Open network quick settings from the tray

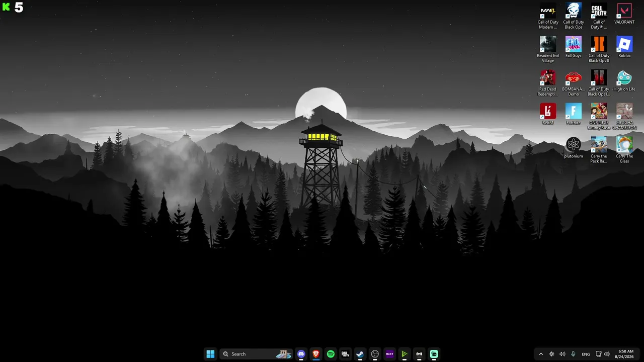coord(598,354)
